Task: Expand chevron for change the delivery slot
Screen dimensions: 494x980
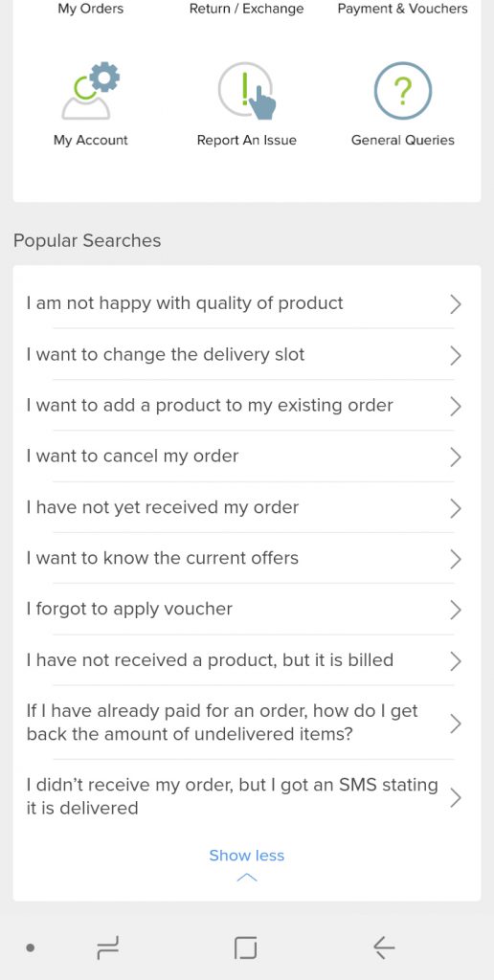Action: [456, 356]
